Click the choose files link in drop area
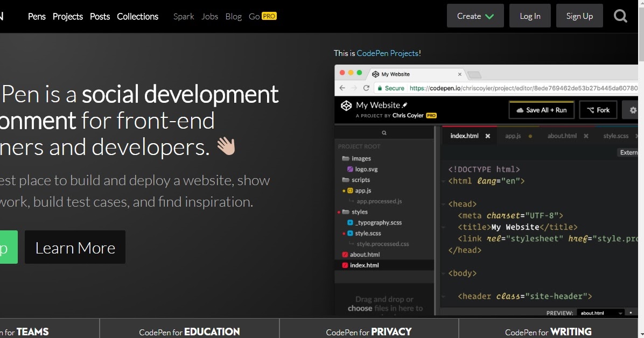644x338 pixels. (x=360, y=308)
